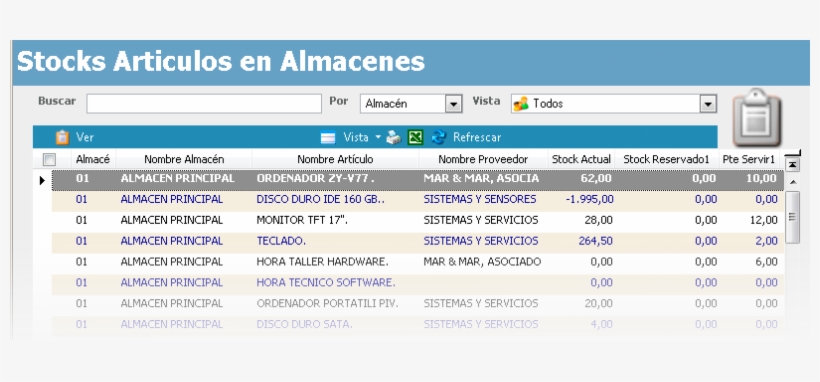
Task: Click the current-row pointer marker
Action: coord(42,181)
